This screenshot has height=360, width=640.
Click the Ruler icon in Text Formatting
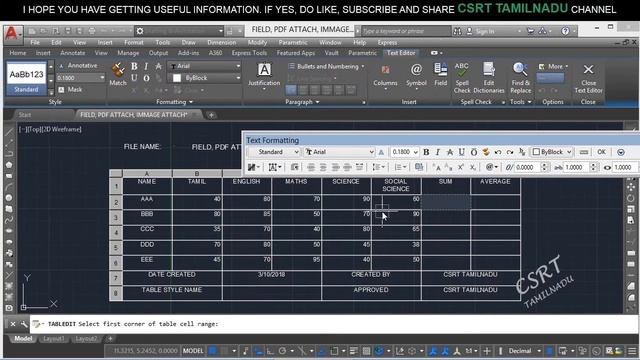(x=584, y=152)
